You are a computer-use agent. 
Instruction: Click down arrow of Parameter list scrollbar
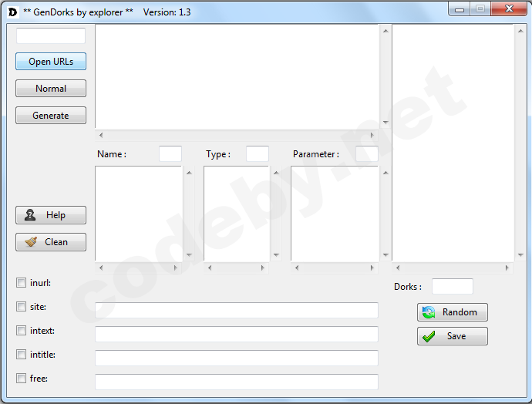pos(386,254)
